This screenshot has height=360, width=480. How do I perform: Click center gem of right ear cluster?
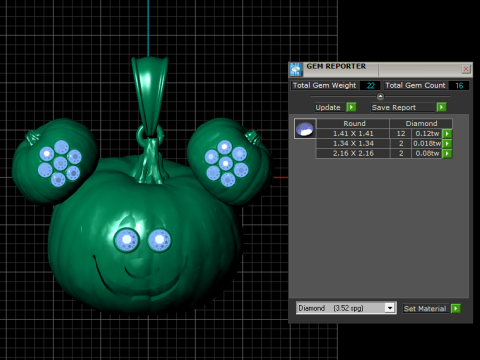(226, 163)
